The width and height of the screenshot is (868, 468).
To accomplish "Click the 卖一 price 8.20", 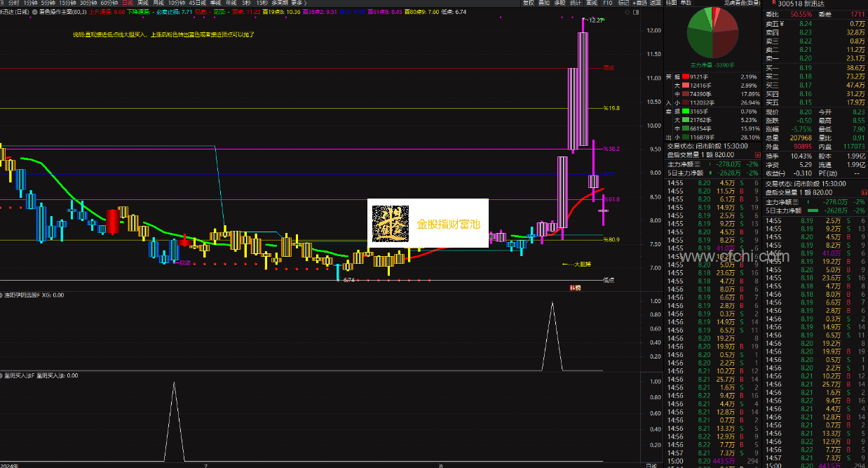I will [805, 59].
